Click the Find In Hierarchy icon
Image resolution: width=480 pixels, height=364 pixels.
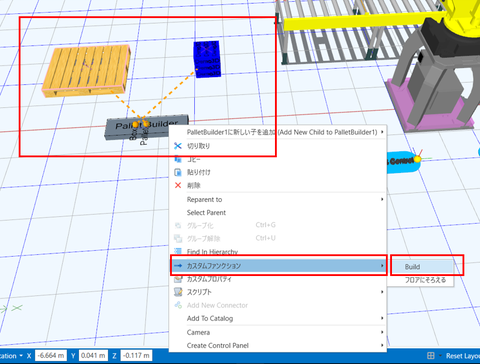[x=178, y=251]
